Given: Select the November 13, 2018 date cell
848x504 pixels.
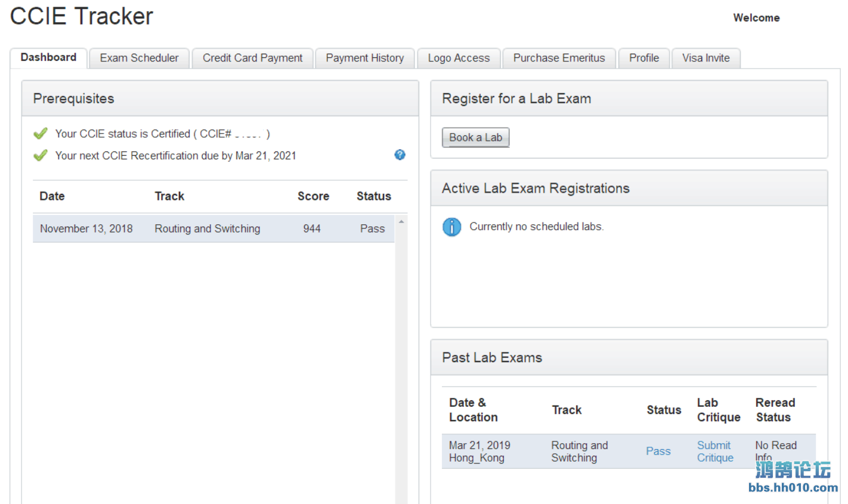Looking at the screenshot, I should tap(86, 228).
